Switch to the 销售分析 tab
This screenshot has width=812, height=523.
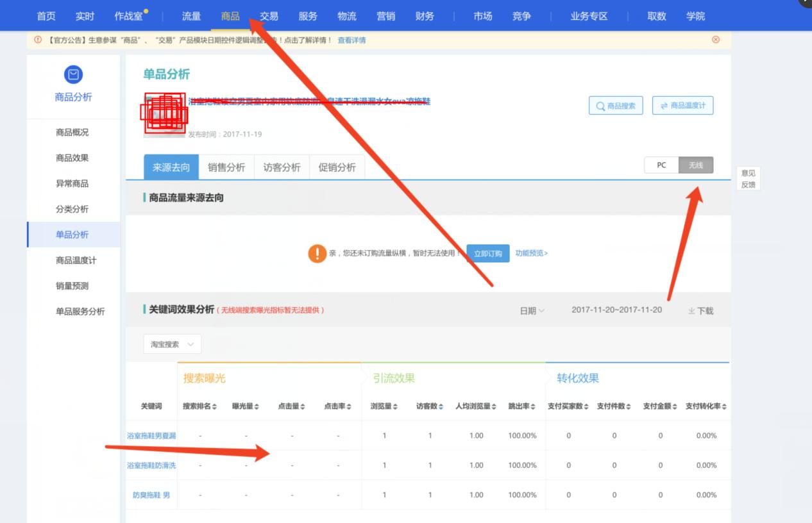(x=226, y=167)
